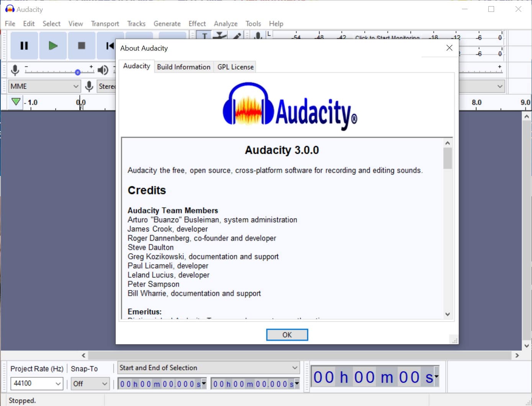Open the Snap-To Off dropdown
Image resolution: width=532 pixels, height=406 pixels.
[90, 383]
